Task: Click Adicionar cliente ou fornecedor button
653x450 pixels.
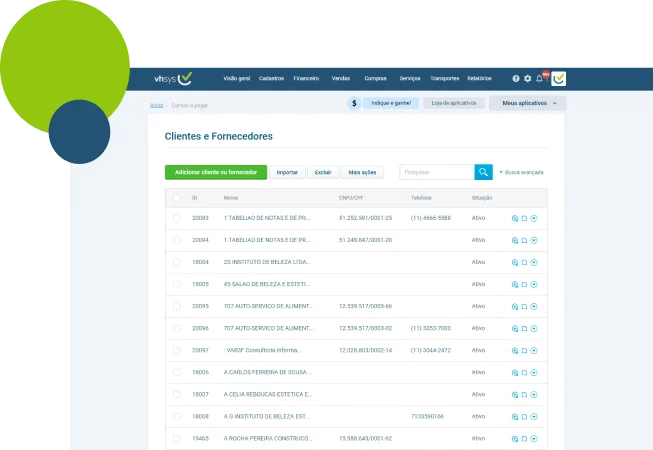Action: pyautogui.click(x=216, y=172)
